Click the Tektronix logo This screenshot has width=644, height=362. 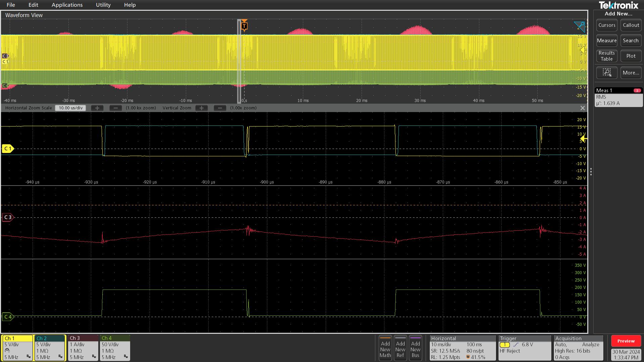pyautogui.click(x=619, y=5)
